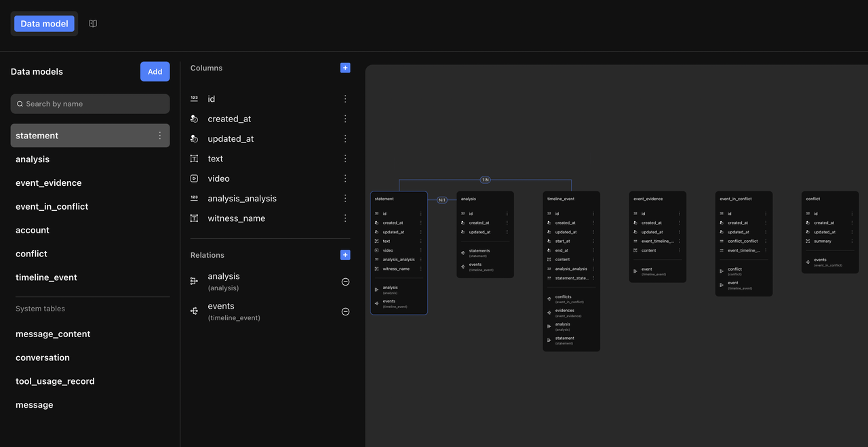868x447 pixels.
Task: Click the Add button for data models
Action: [x=155, y=72]
